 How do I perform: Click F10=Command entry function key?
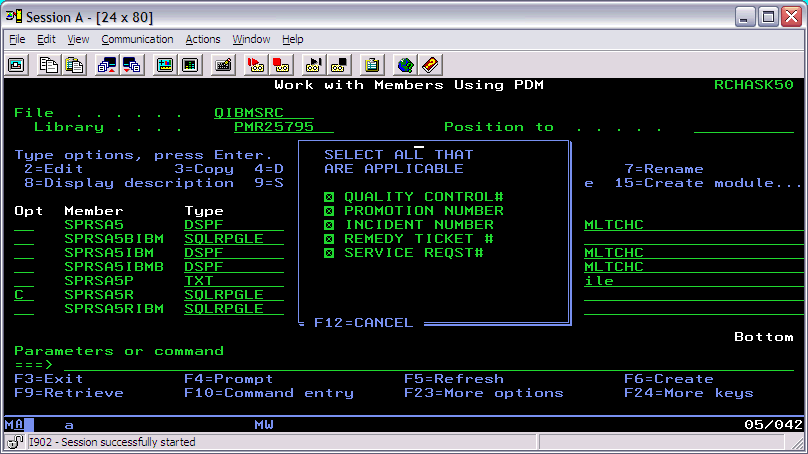pos(269,393)
